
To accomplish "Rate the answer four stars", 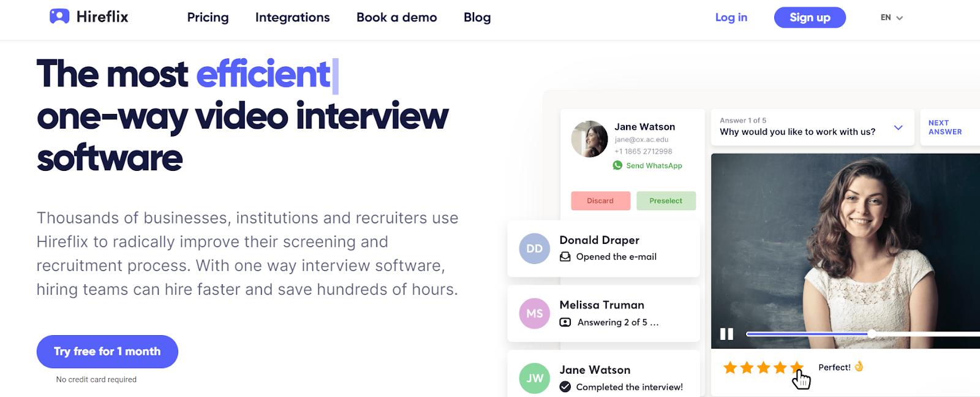I will [780, 368].
